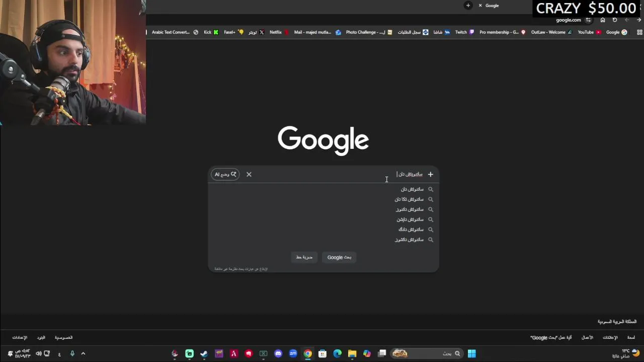Open the volume control in system tray

click(x=39, y=353)
